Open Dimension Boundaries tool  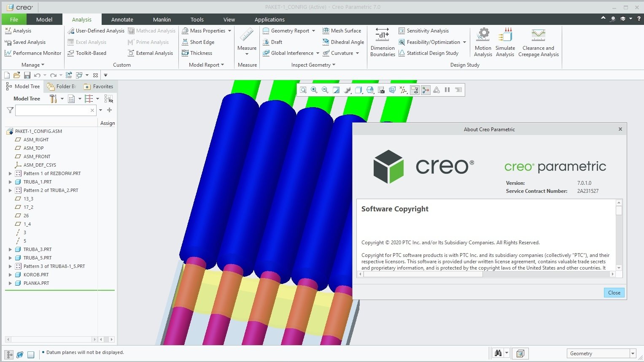[x=383, y=42]
